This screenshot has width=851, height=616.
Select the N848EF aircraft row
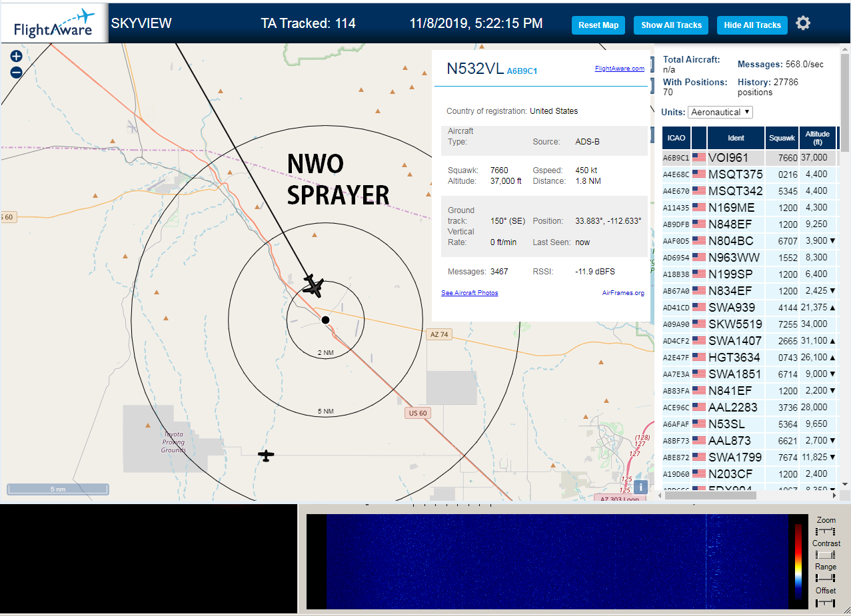[750, 224]
